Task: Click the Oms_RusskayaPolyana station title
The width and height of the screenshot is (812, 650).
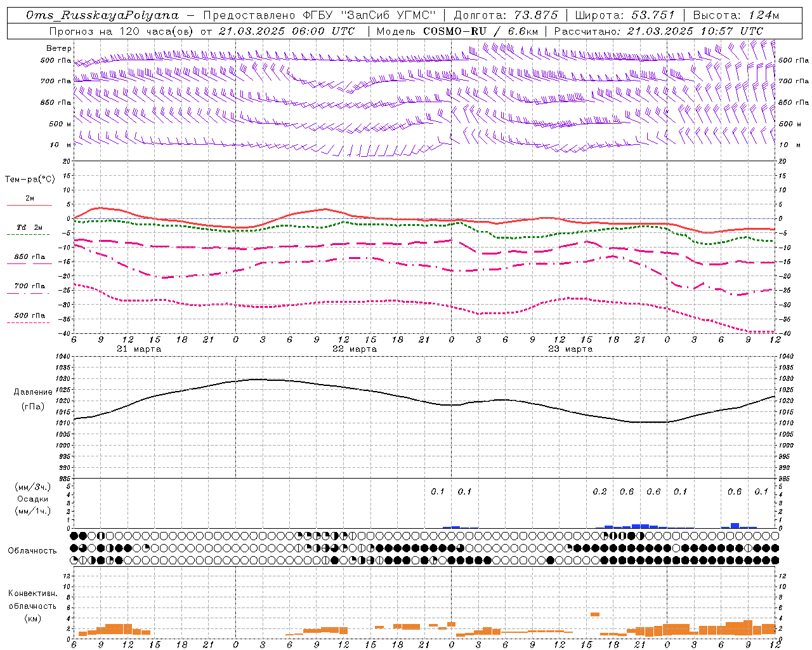Action: coord(103,15)
